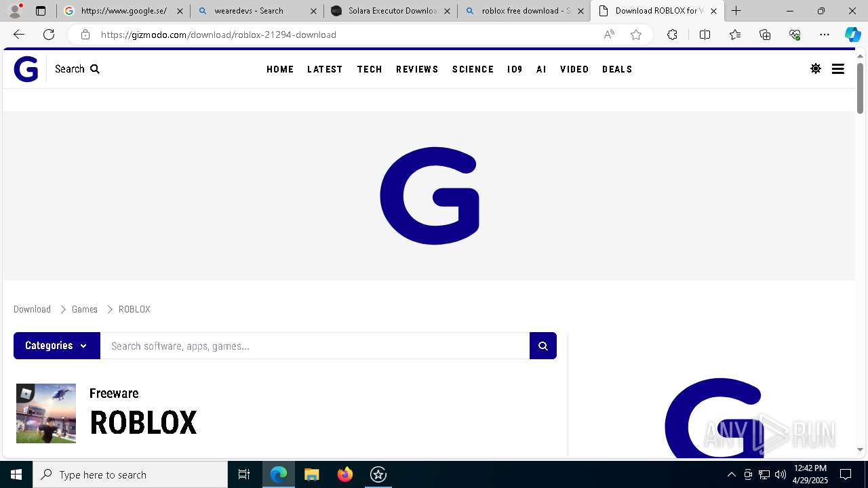Screen dimensions: 868x488
Task: Open the tab actions menu icon
Action: (41, 11)
